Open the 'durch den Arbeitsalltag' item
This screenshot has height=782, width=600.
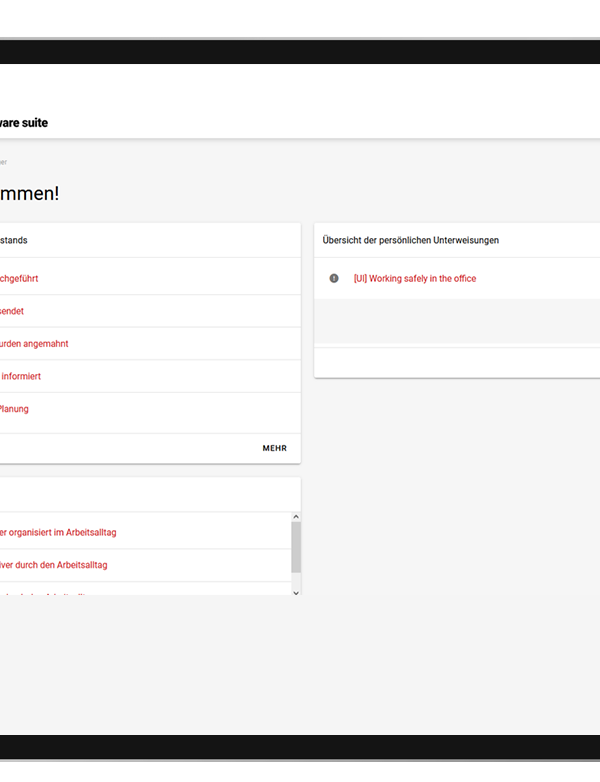[54, 565]
